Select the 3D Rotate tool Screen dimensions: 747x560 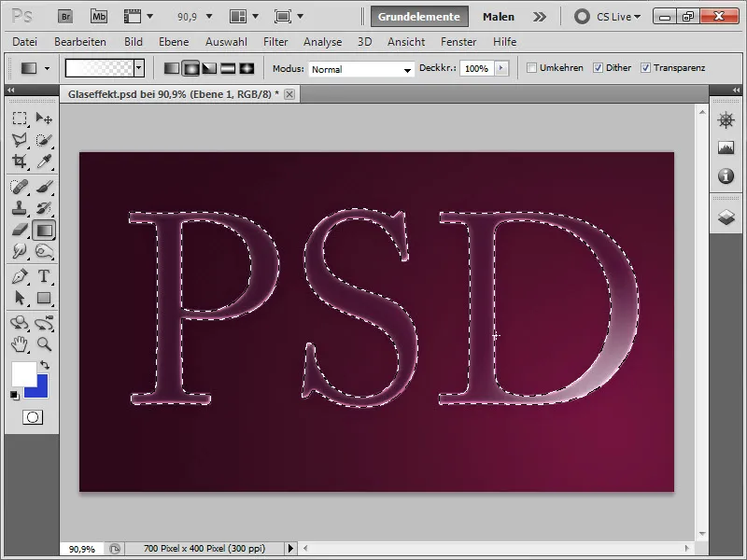(x=20, y=323)
